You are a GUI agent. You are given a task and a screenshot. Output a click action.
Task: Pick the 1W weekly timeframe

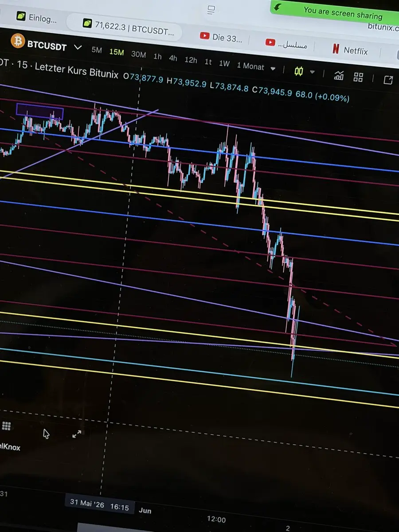pos(224,63)
